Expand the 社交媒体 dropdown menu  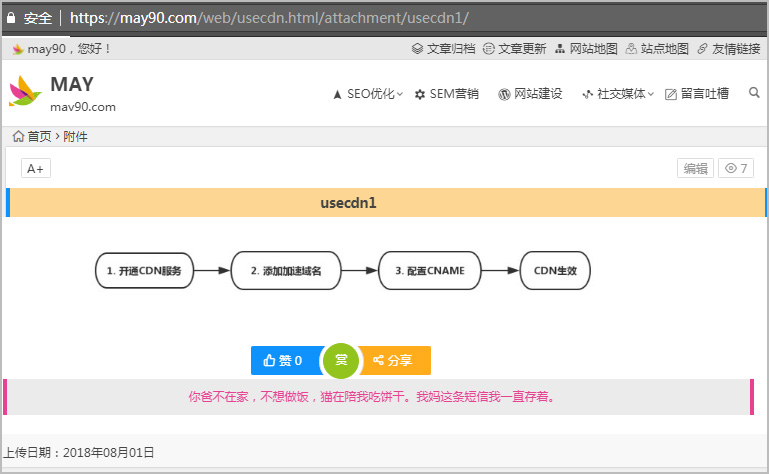click(617, 94)
